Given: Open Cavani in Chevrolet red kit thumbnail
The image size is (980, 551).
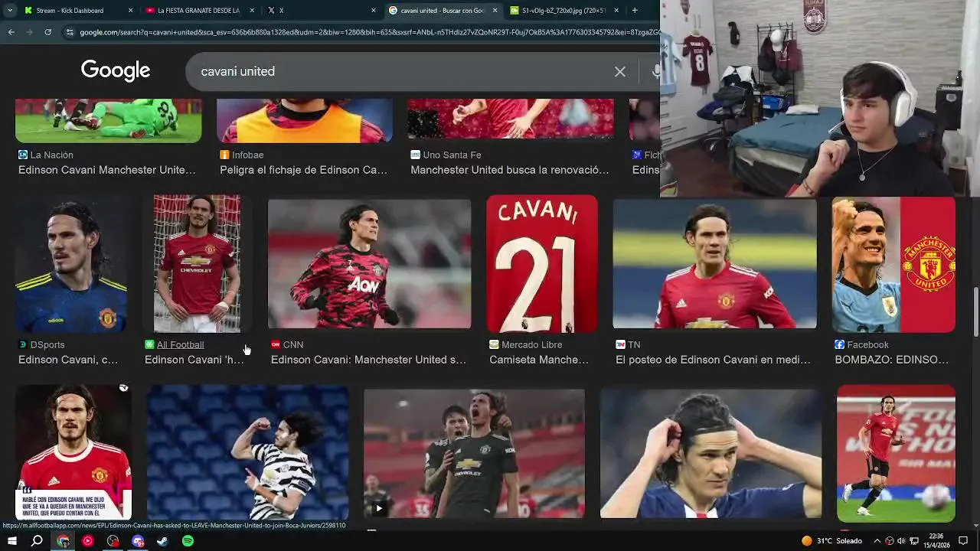Looking at the screenshot, I should pos(197,263).
